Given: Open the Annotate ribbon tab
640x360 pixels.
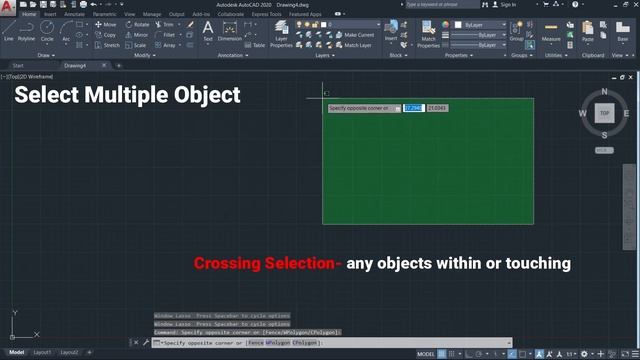Looking at the screenshot, I should (74, 14).
